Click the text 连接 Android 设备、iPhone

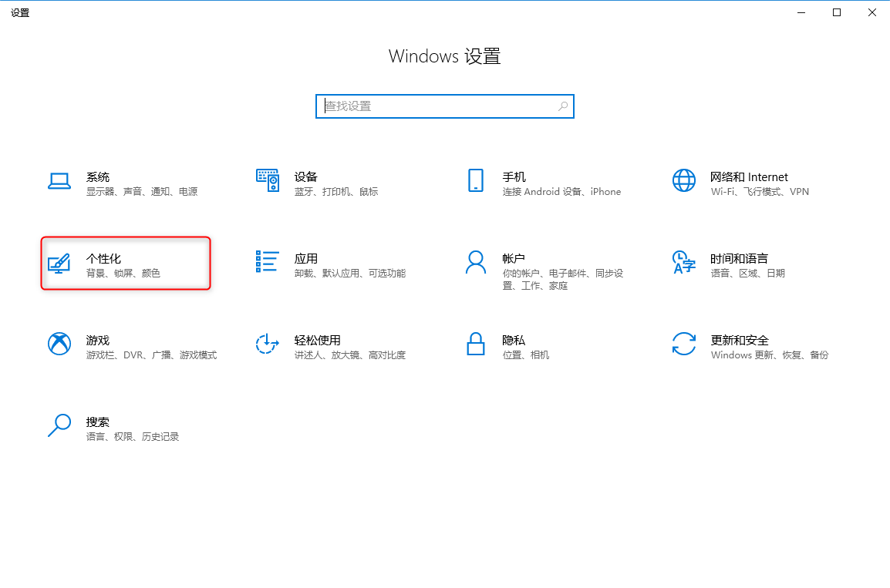[561, 192]
